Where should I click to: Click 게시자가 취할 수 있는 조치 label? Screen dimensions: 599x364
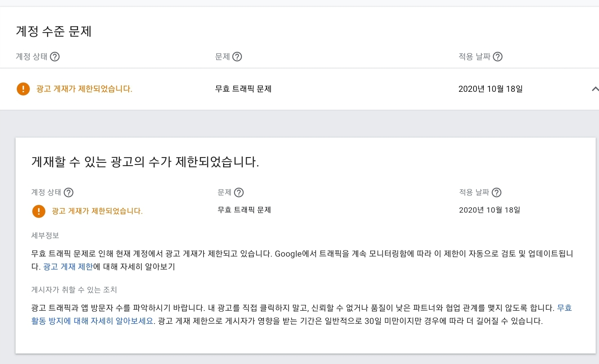coord(74,290)
